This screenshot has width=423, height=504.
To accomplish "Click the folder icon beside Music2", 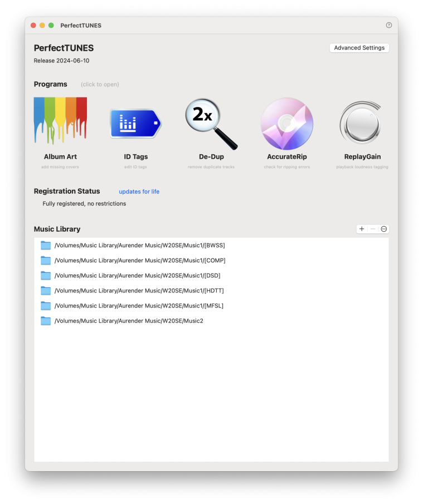I will (x=46, y=321).
